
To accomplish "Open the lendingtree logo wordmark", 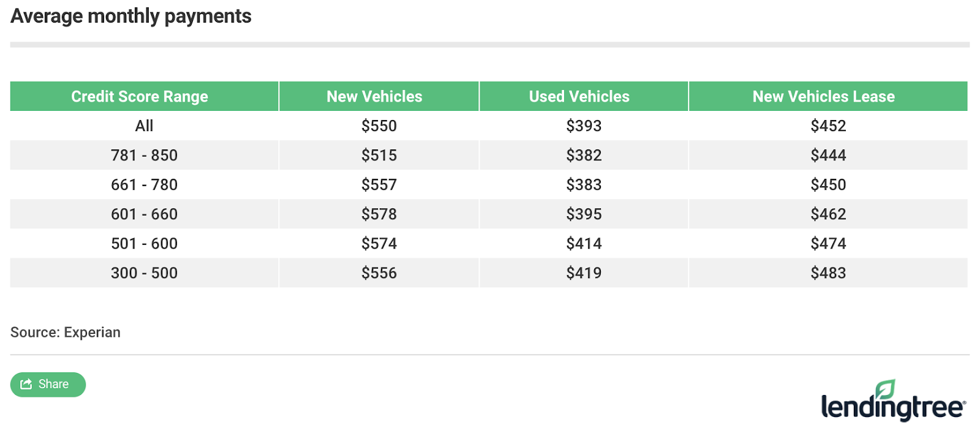I will click(x=892, y=408).
